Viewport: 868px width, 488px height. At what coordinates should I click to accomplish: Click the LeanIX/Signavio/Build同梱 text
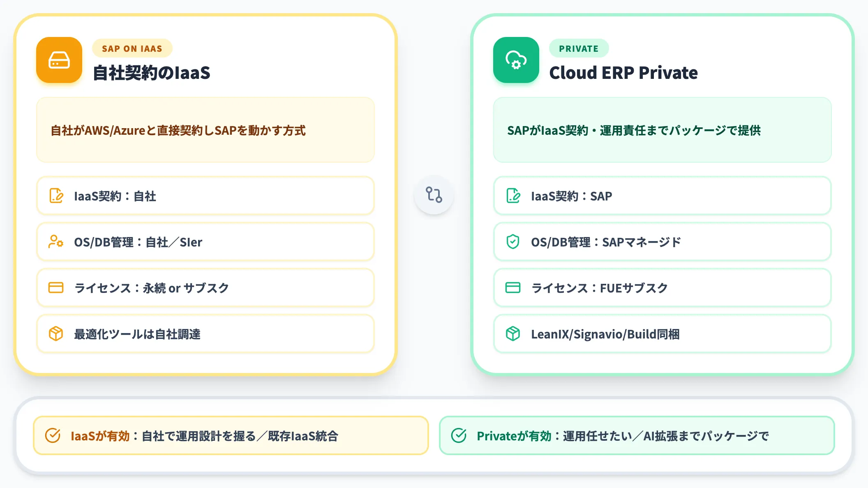(605, 334)
